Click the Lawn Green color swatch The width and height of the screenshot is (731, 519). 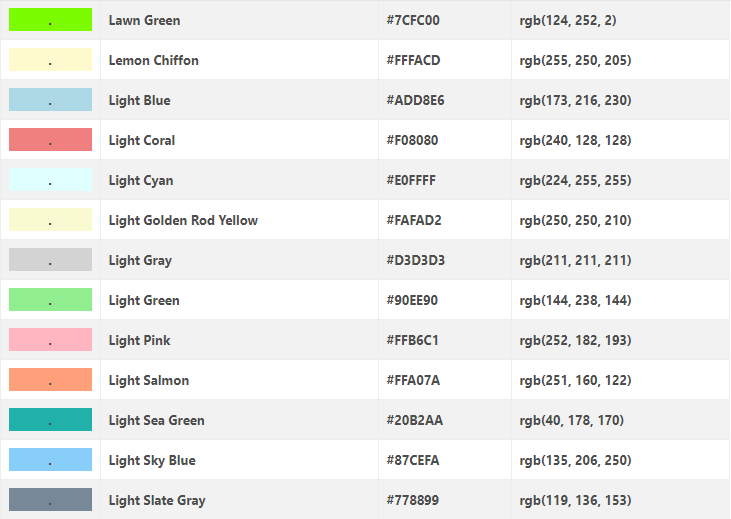tap(50, 20)
